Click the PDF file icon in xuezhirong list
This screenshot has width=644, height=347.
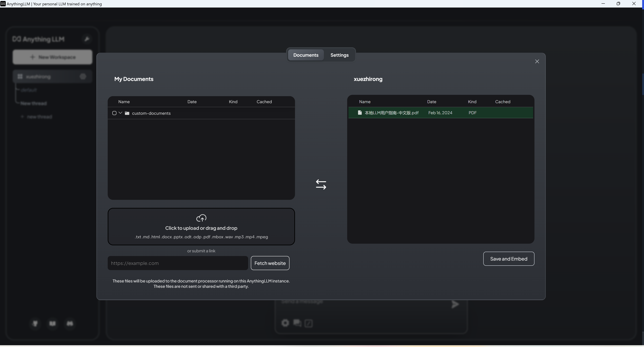[x=360, y=113]
